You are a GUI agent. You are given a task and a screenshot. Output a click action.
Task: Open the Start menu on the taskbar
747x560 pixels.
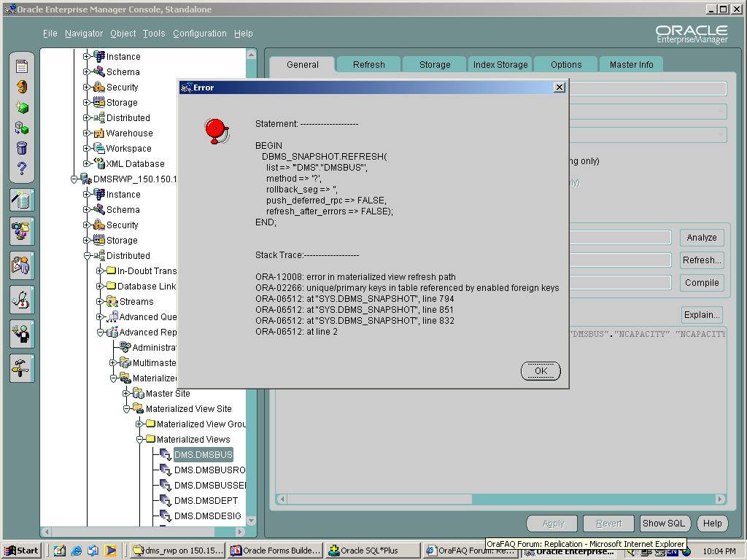click(x=21, y=551)
